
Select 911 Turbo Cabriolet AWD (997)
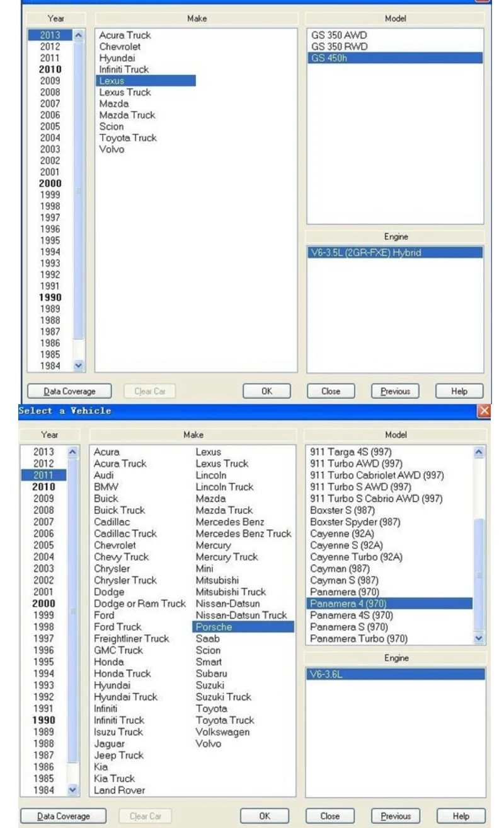[x=377, y=475]
